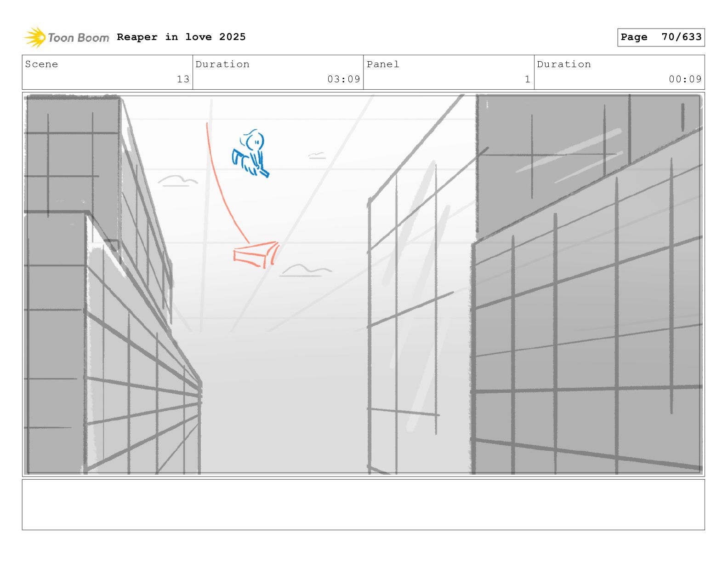Select the title text 'Reaper in love 2025'

click(181, 37)
